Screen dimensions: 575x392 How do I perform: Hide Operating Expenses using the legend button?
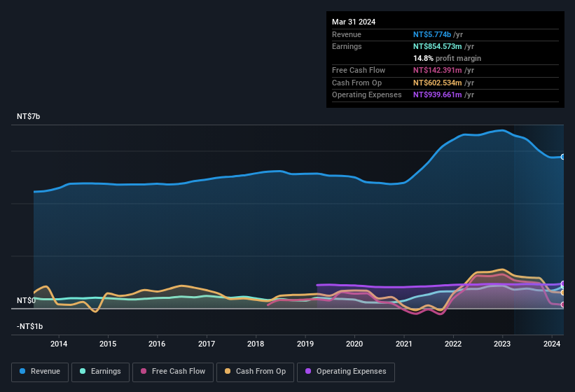[346, 372]
